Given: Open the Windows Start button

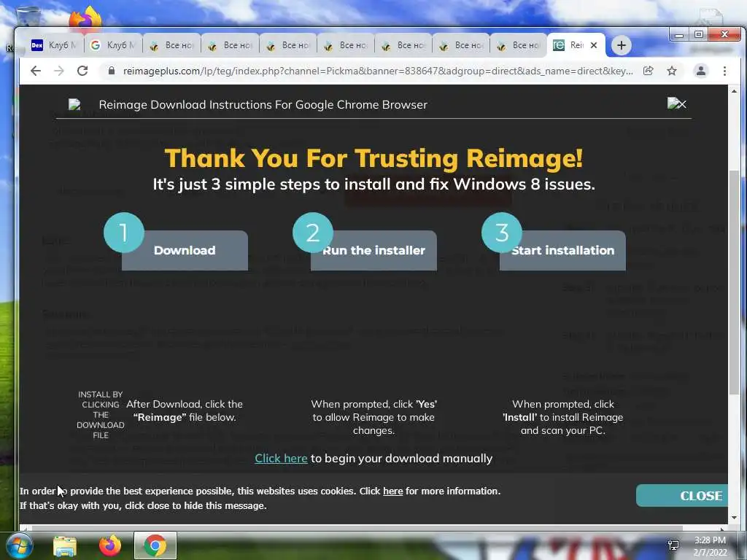Looking at the screenshot, I should point(18,545).
